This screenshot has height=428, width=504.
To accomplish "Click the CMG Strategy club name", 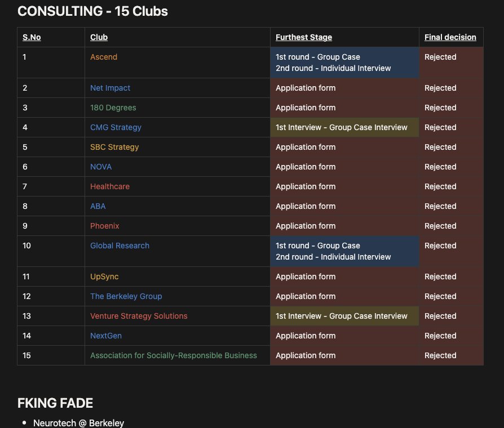I will tap(116, 127).
